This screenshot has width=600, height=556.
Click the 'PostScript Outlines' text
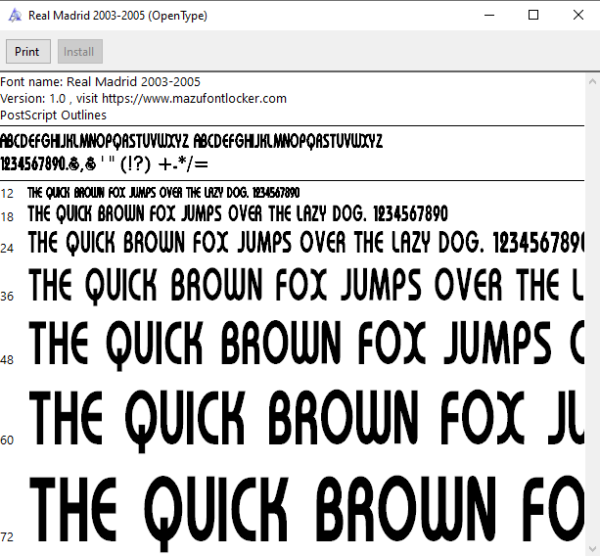(x=53, y=115)
